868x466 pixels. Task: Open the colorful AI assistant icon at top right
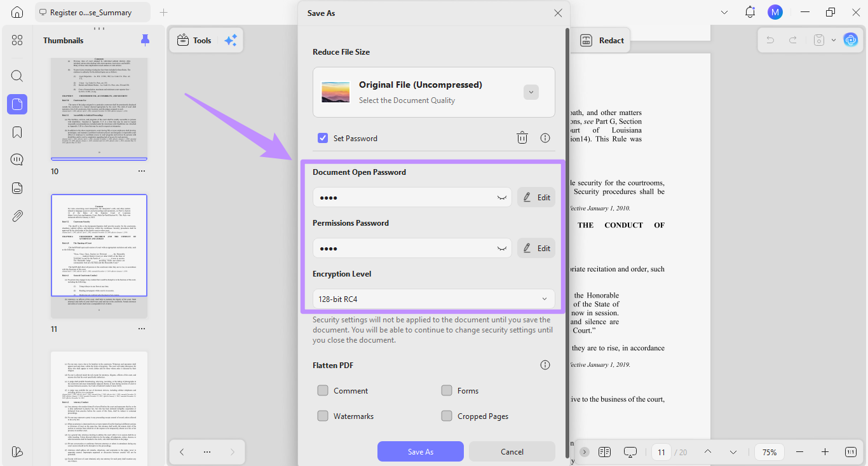pos(850,40)
